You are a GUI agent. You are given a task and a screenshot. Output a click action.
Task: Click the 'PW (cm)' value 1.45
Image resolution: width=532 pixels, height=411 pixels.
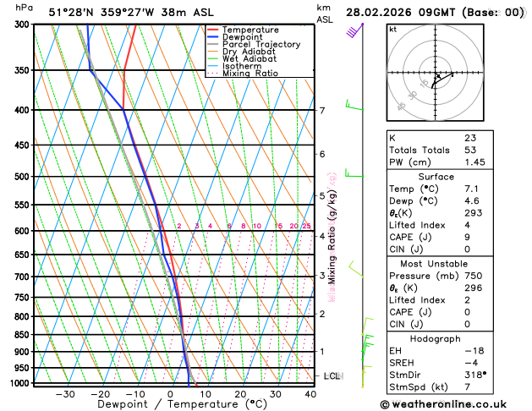[x=475, y=162]
